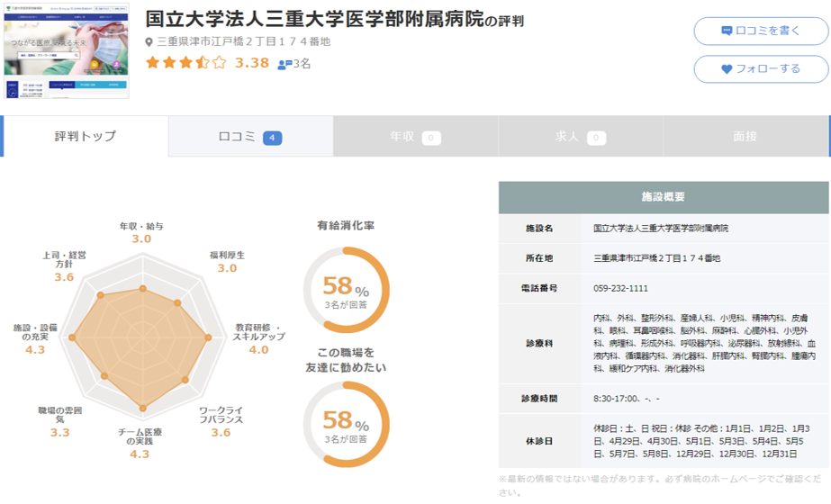Open the hospital website thumbnail image
Image resolution: width=831 pixels, height=504 pixels.
click(67, 51)
